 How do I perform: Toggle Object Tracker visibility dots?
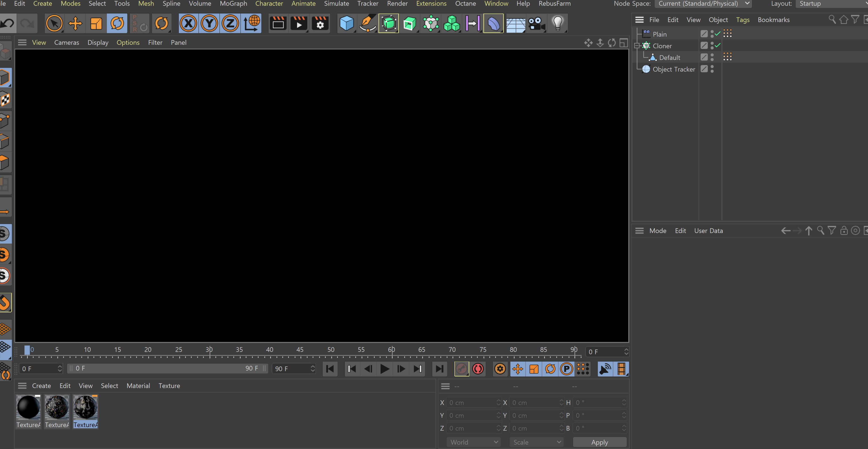(712, 69)
